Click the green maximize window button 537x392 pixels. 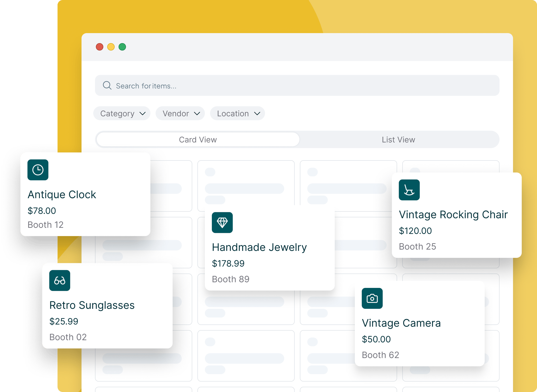122,47
